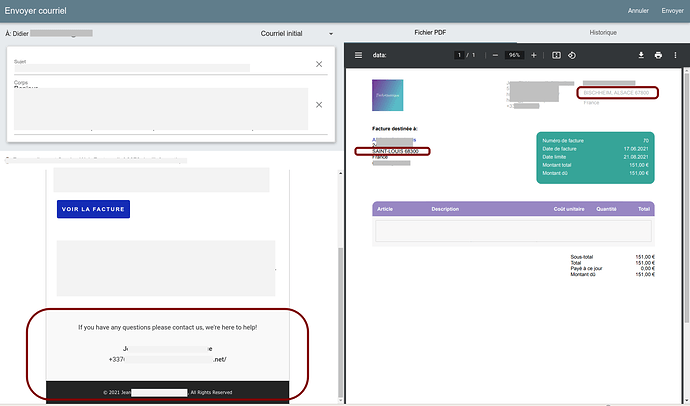
Task: Click the VOIR LA FACTURE button
Action: point(93,209)
